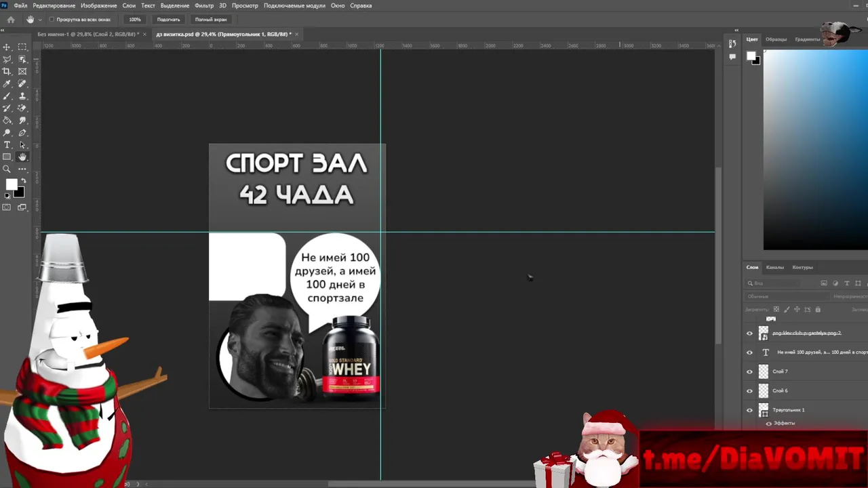This screenshot has width=868, height=488.
Task: Click the Подогнать button
Action: pos(169,20)
